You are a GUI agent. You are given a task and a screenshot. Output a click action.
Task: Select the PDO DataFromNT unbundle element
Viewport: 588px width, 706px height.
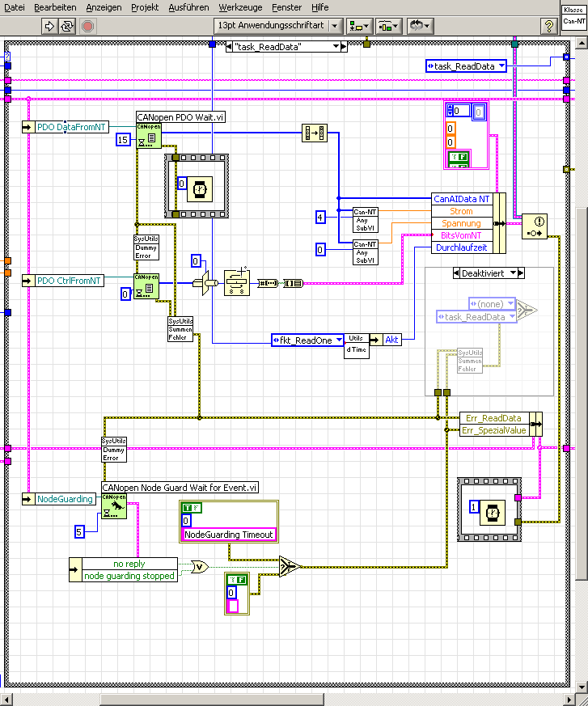coord(71,127)
